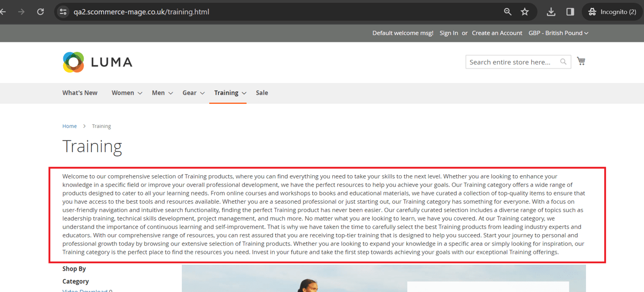
Task: Click the Luma logo
Action: [97, 62]
